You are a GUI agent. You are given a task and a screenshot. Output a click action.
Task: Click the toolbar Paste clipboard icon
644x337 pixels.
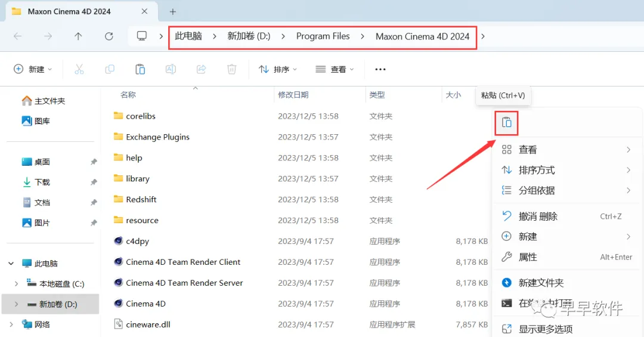[x=140, y=69]
